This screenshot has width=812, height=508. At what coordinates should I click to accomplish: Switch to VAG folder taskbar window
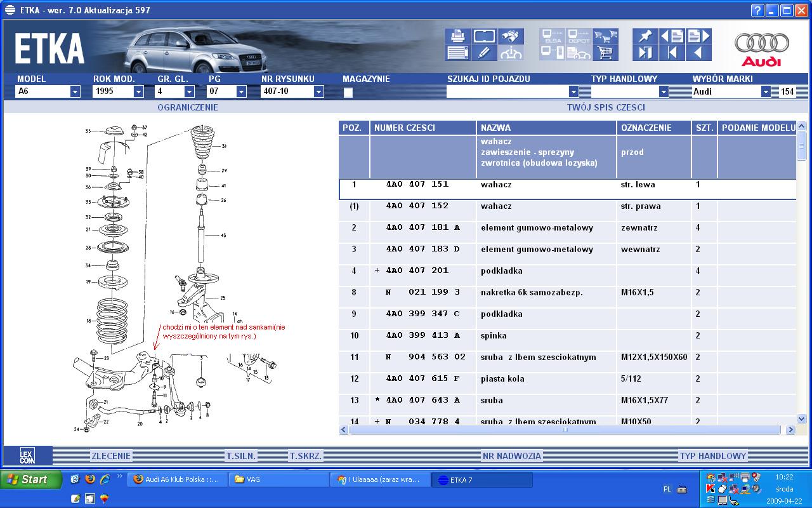click(x=278, y=480)
